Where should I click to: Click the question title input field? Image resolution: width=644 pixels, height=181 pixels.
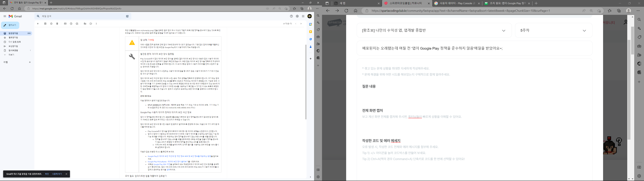474,48
